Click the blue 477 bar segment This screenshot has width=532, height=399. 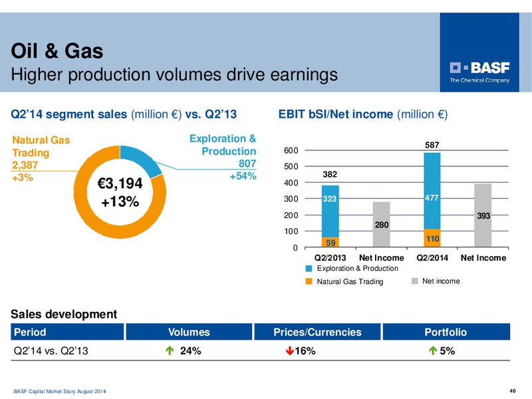point(432,191)
